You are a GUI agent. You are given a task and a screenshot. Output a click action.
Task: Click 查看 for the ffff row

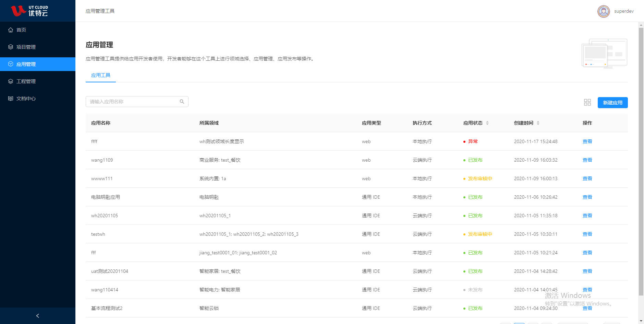click(587, 141)
